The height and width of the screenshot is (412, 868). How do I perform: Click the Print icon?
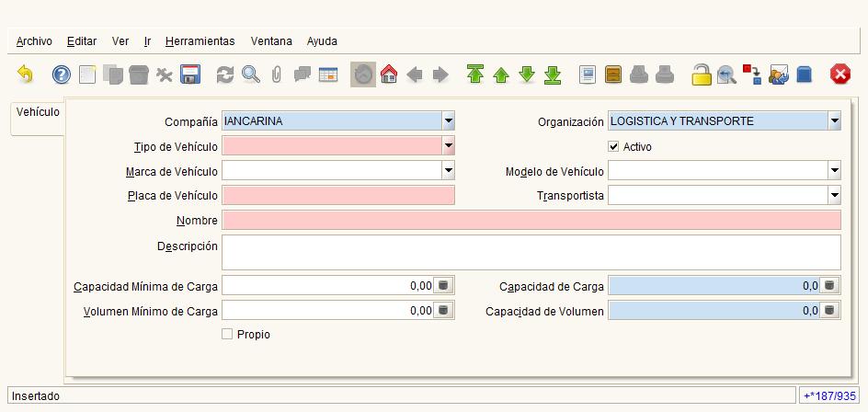pyautogui.click(x=665, y=74)
